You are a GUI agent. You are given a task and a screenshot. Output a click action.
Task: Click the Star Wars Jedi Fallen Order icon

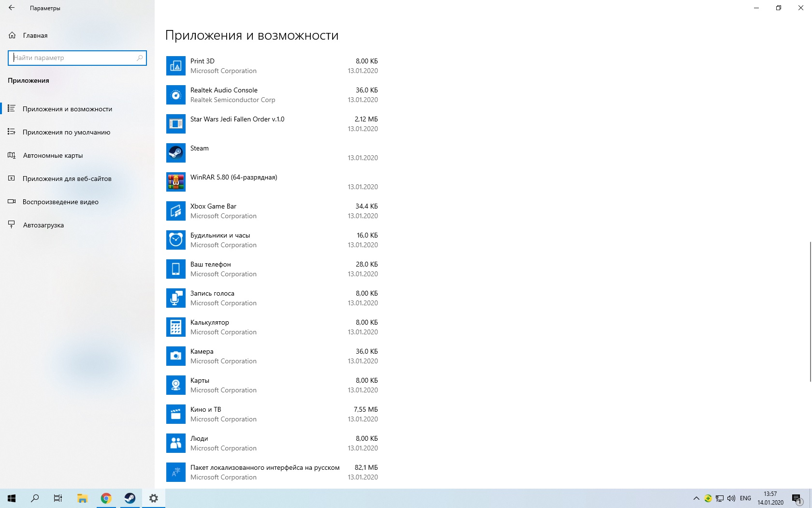pos(176,124)
